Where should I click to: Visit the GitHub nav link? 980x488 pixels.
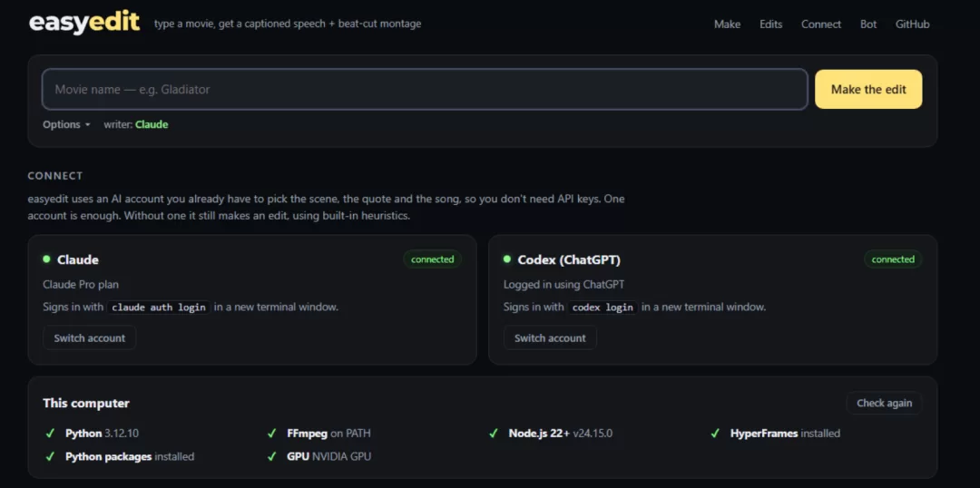[913, 24]
